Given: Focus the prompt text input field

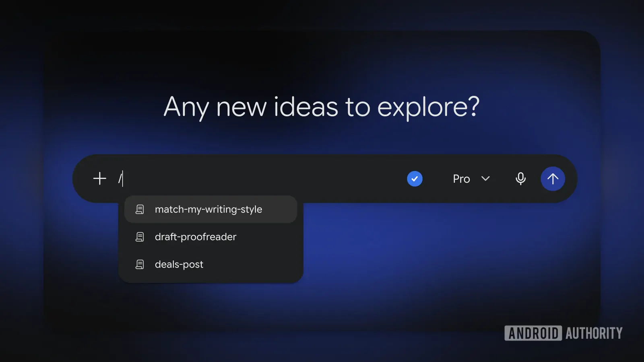Looking at the screenshot, I should click(x=258, y=179).
